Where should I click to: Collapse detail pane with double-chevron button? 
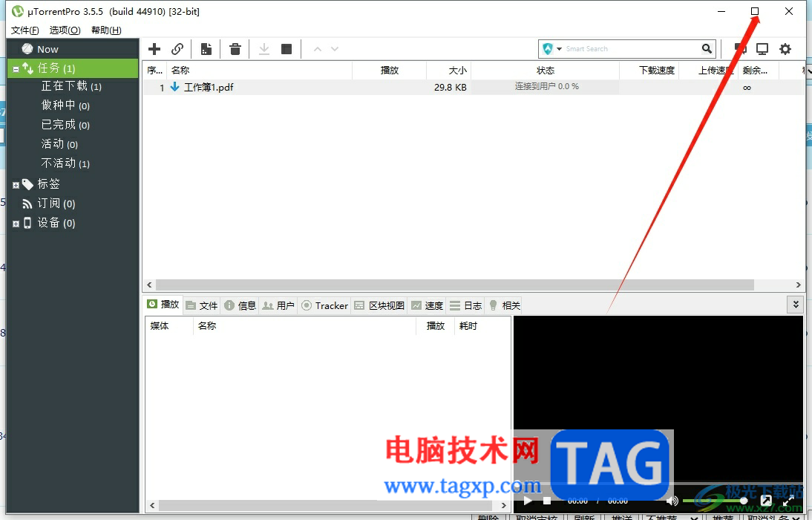point(796,305)
